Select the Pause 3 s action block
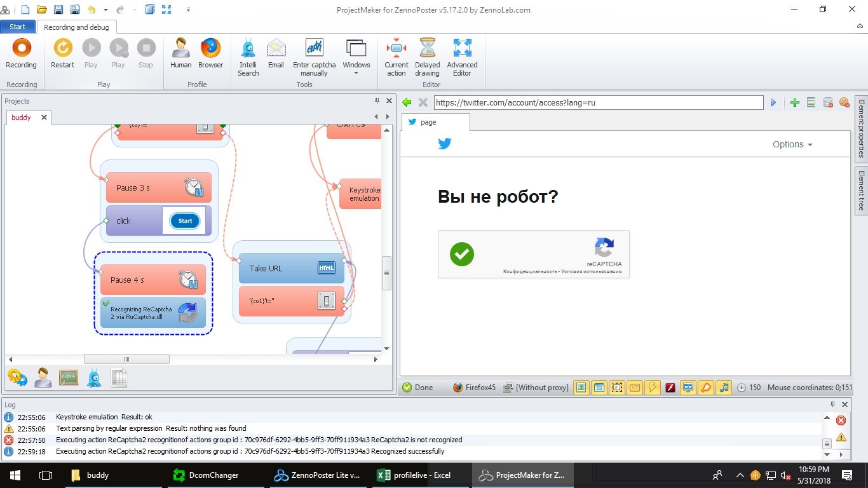The width and height of the screenshot is (868, 488). click(x=158, y=187)
